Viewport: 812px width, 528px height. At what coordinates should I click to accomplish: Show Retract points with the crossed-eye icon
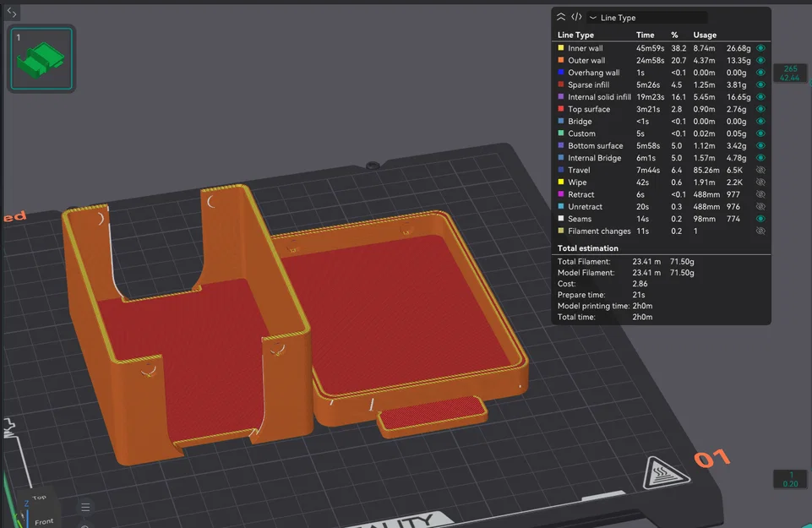point(760,194)
